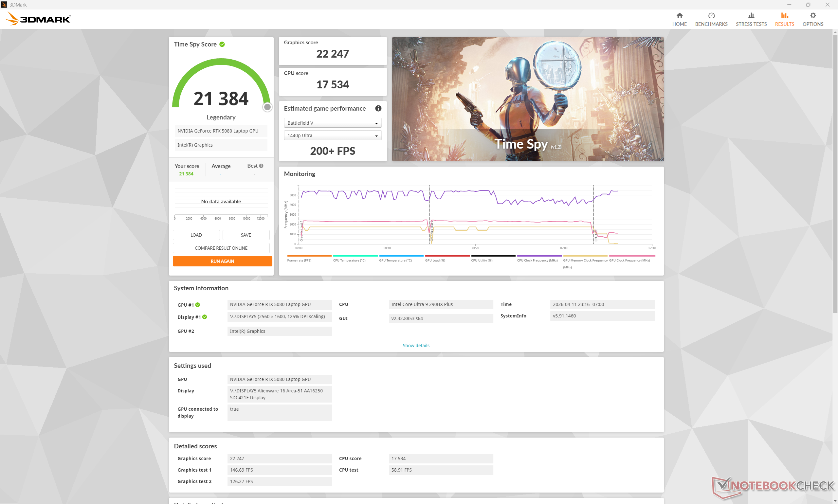This screenshot has height=504, width=838.
Task: Click the Display #1 green status check
Action: [x=205, y=317]
